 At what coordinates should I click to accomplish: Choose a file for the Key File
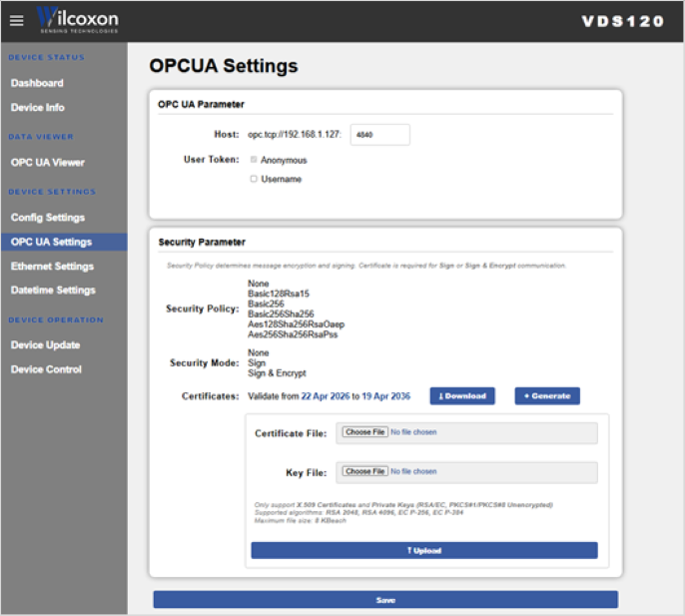tap(364, 471)
